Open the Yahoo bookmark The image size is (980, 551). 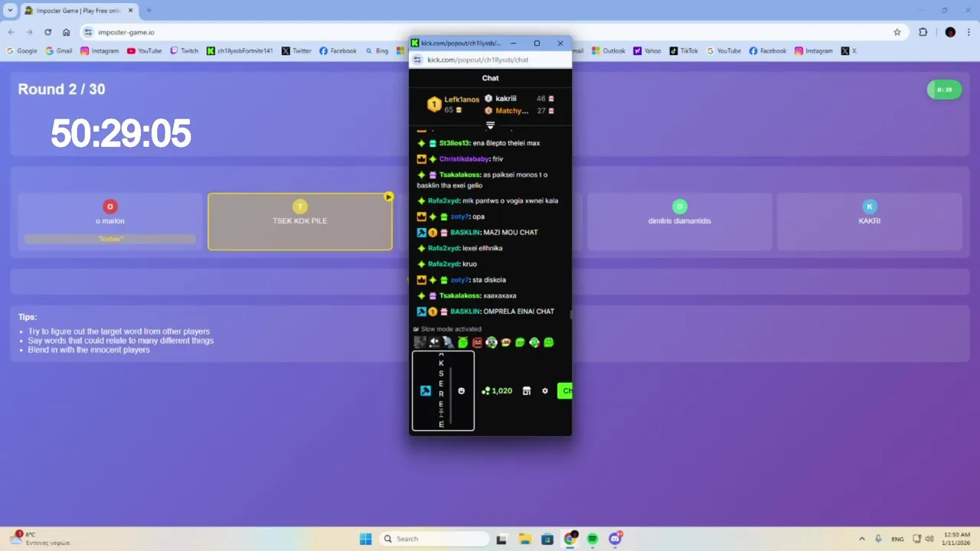[x=647, y=51]
